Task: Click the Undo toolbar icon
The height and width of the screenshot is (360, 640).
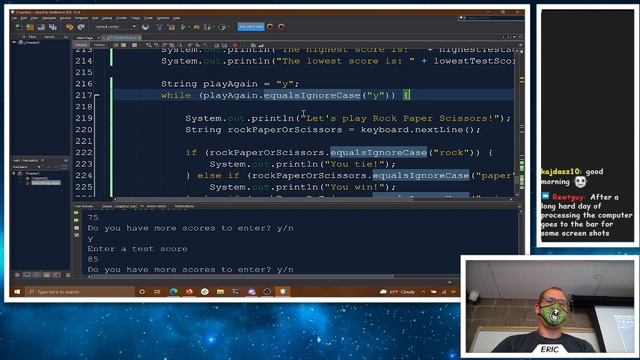Action: coord(69,27)
